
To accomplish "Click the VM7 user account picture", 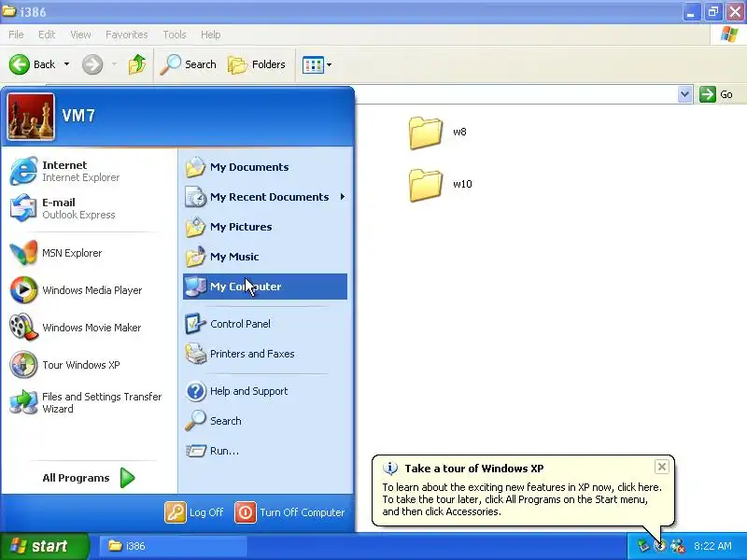I will [31, 116].
